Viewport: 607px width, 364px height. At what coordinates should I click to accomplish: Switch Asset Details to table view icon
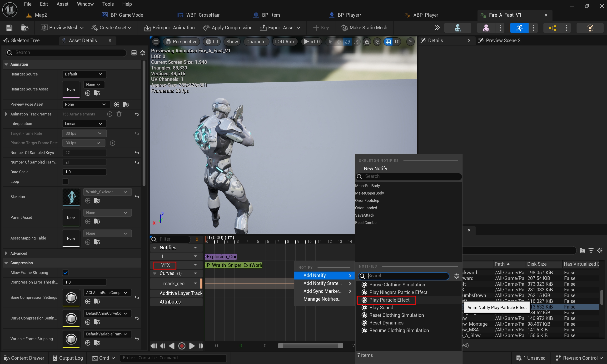(x=134, y=53)
